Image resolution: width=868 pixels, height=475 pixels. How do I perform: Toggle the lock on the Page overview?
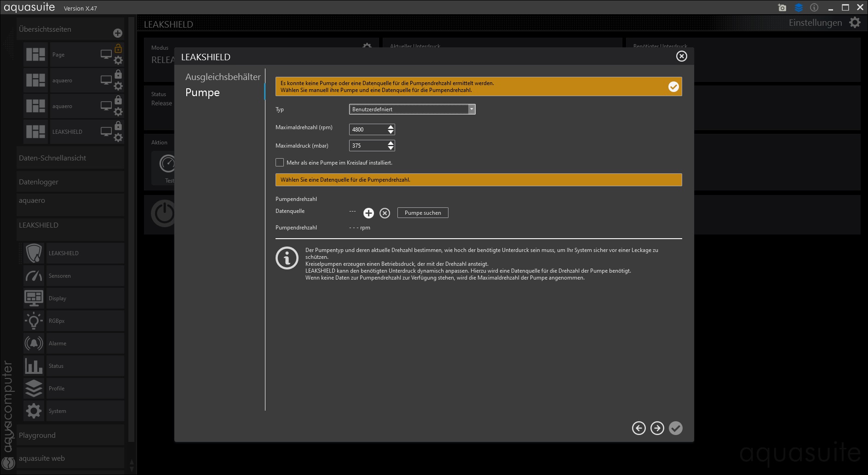118,48
